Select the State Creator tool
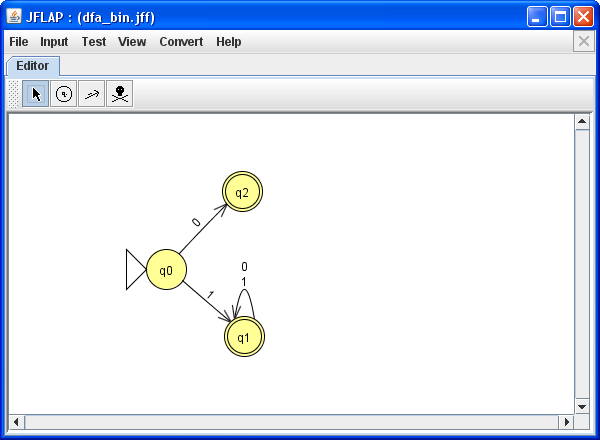 click(64, 94)
